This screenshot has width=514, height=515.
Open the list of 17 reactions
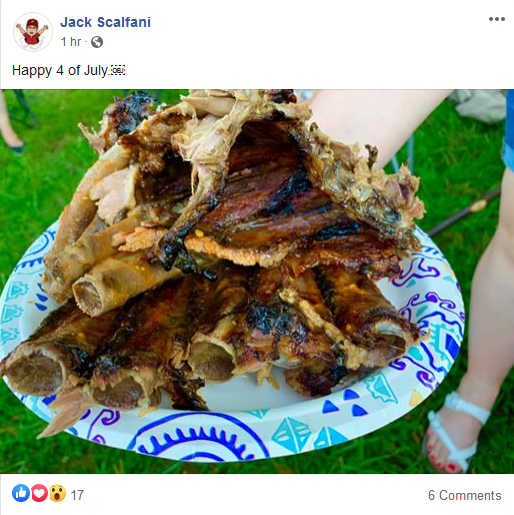click(x=77, y=495)
